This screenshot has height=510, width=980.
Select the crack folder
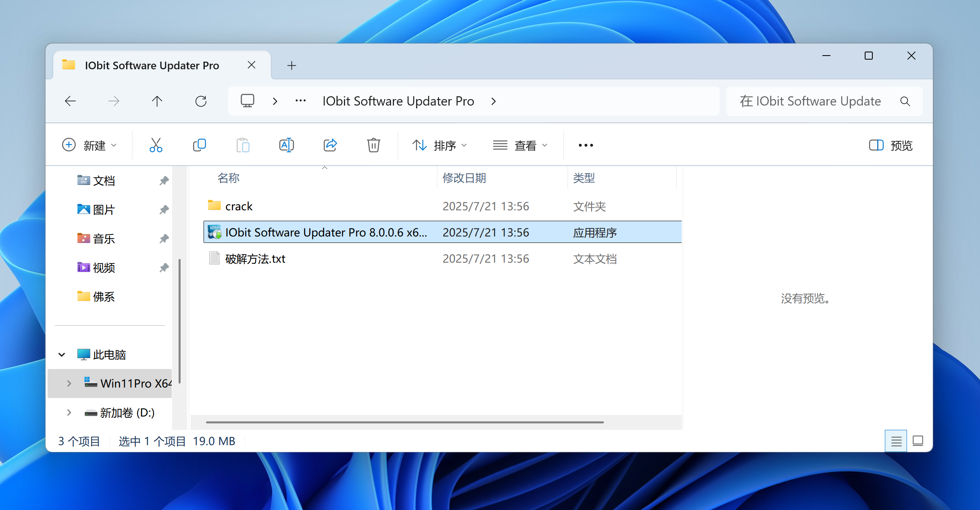(x=239, y=206)
